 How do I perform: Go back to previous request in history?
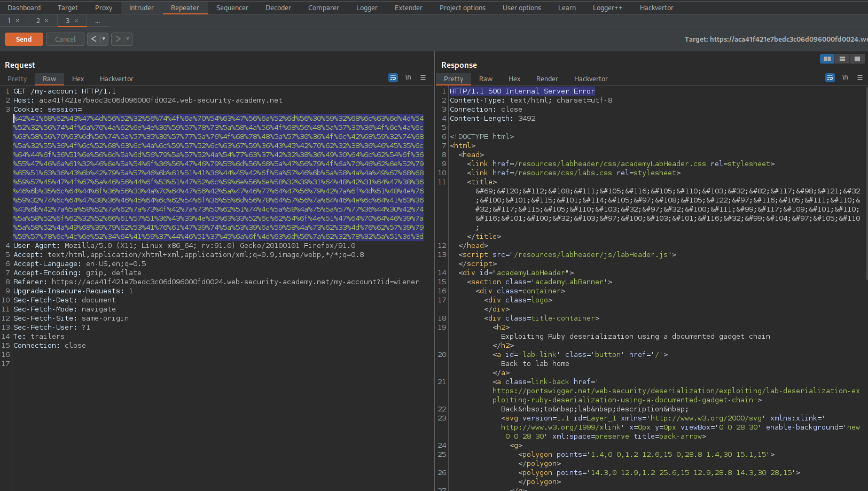pos(94,39)
